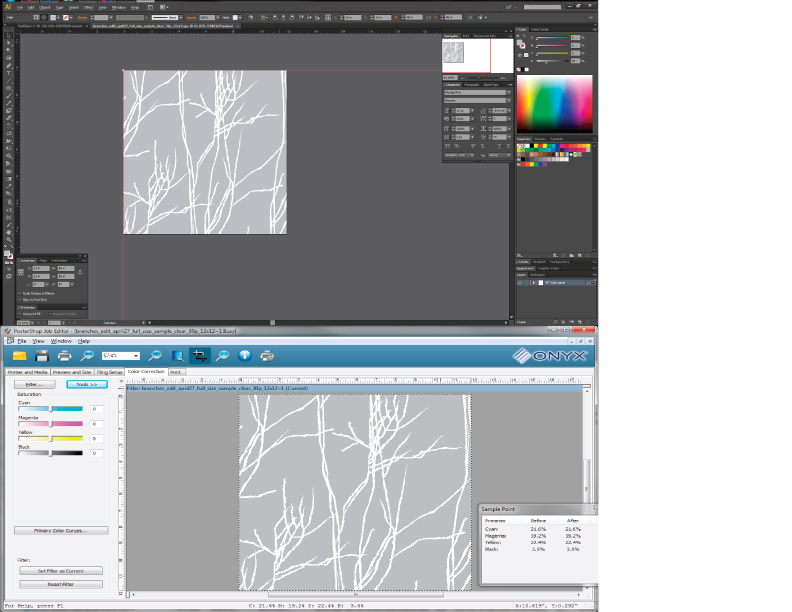This screenshot has width=792, height=612.
Task: Click the save disk icon in PosterShop
Action: (x=42, y=355)
